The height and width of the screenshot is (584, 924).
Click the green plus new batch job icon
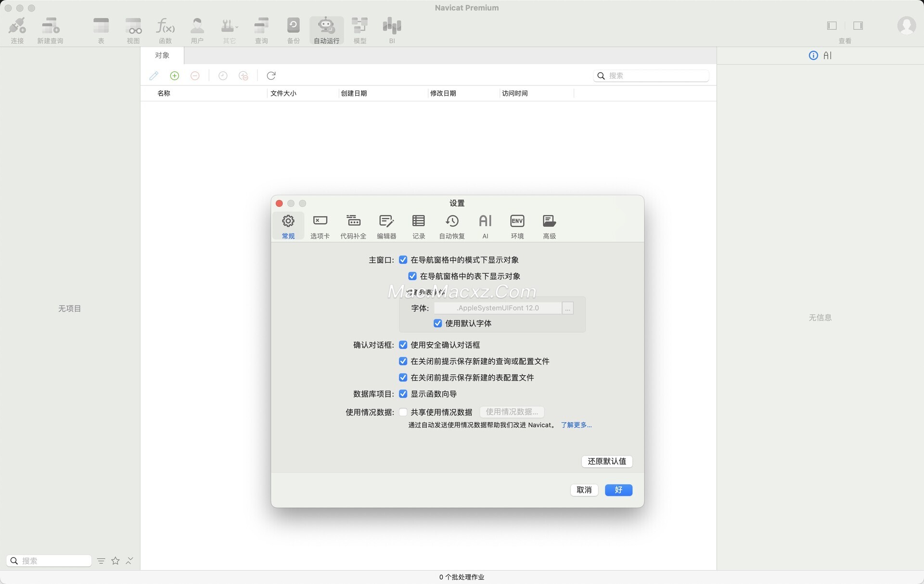click(x=175, y=76)
